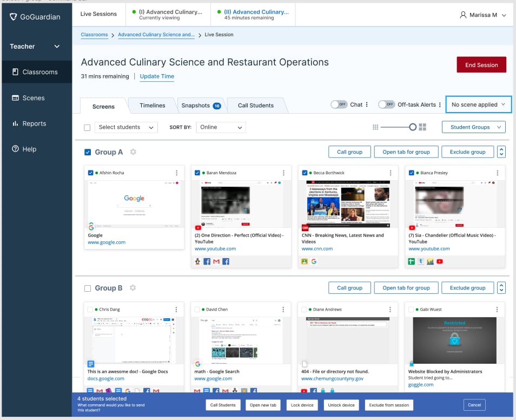Open the No scene applied dropdown
This screenshot has height=420, width=516.
[x=479, y=104]
